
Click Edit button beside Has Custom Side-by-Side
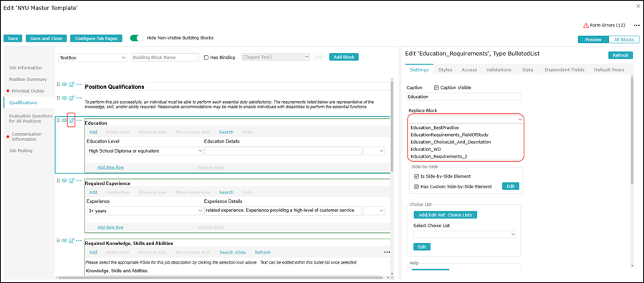coord(511,186)
